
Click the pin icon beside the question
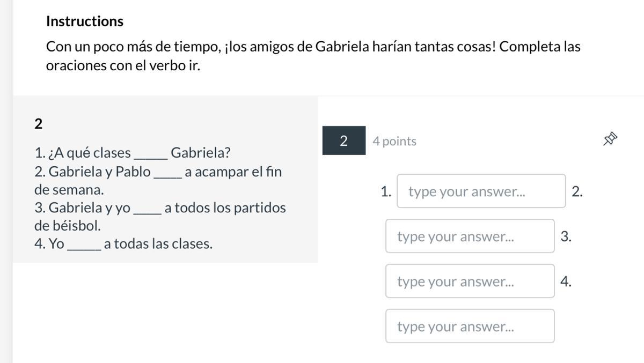609,140
